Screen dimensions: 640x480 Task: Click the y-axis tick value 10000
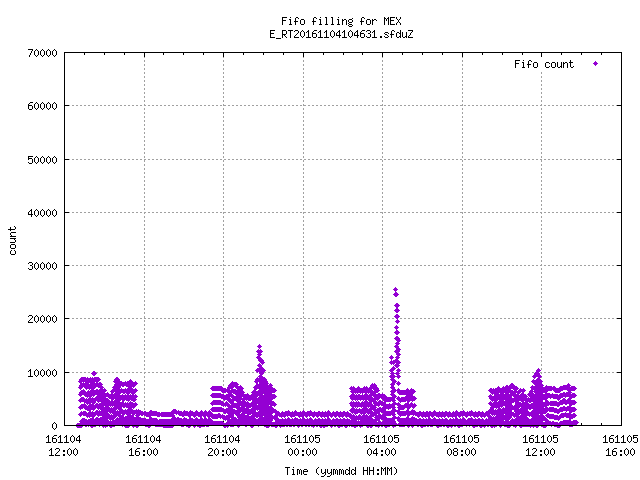pos(42,373)
